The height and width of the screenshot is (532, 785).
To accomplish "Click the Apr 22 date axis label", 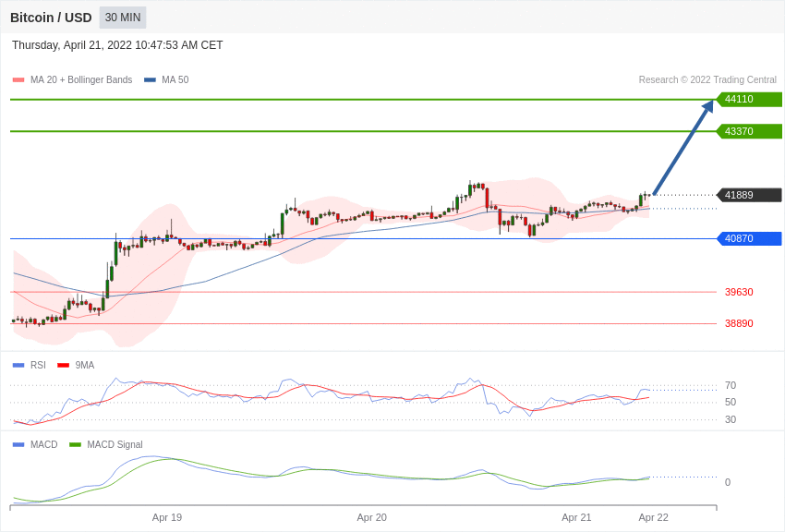I will coord(653,517).
